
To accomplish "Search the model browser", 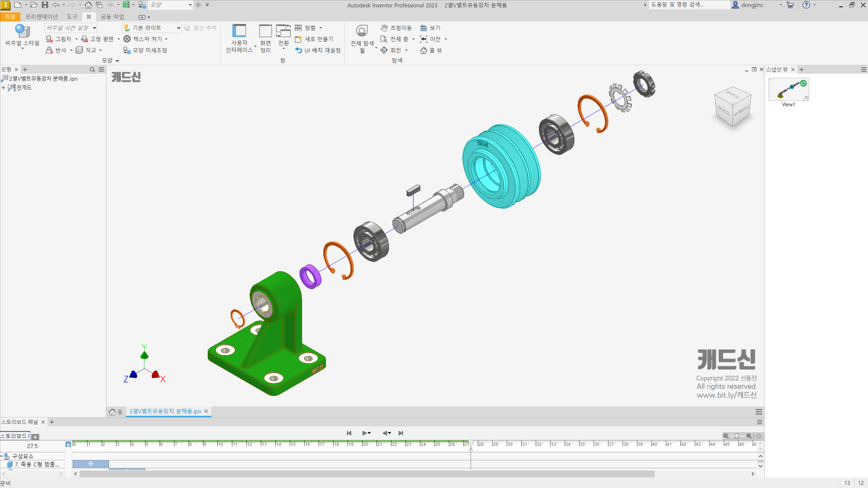I will click(x=92, y=69).
